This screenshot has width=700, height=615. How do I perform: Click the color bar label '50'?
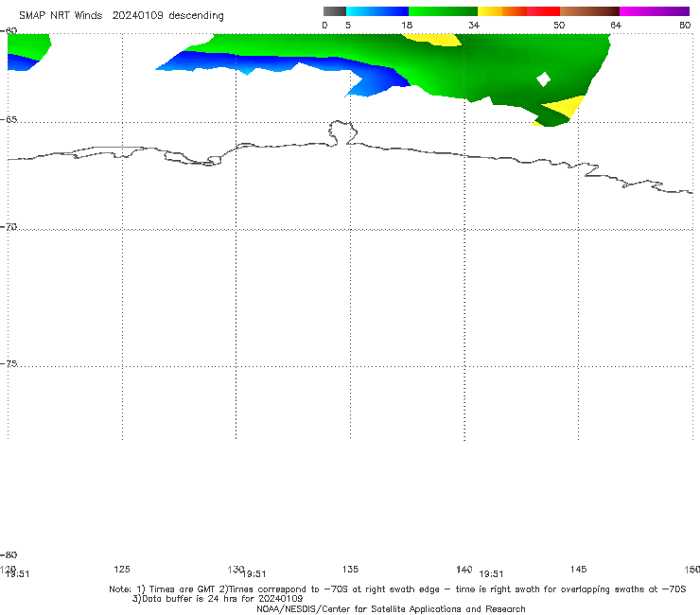[559, 25]
